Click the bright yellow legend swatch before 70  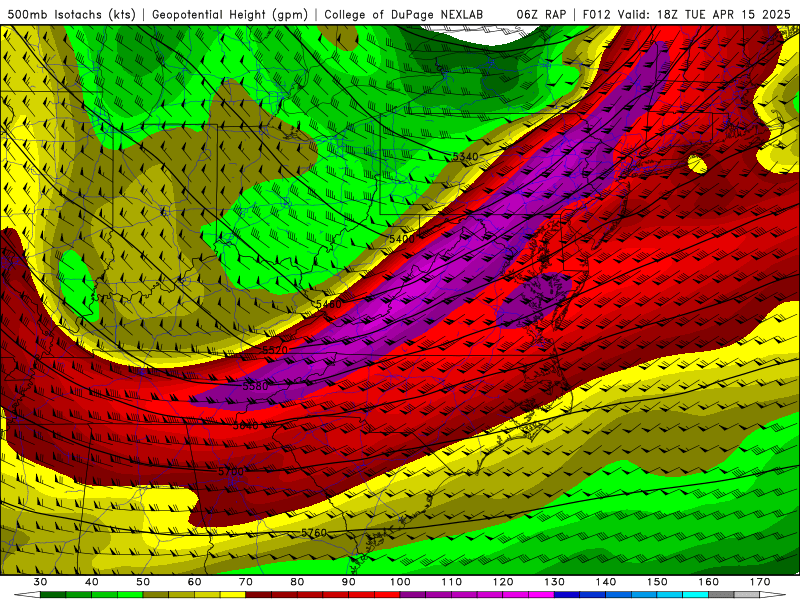(x=233, y=595)
